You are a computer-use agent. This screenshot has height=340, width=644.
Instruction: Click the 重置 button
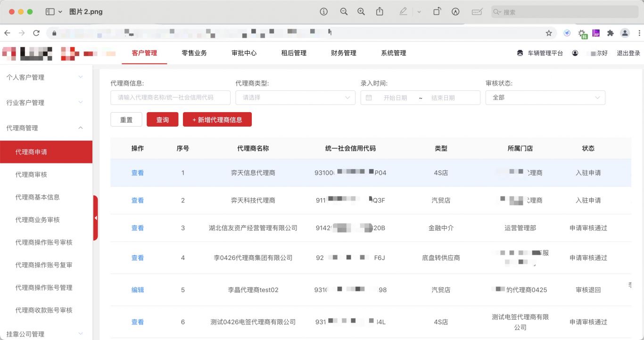click(x=126, y=120)
